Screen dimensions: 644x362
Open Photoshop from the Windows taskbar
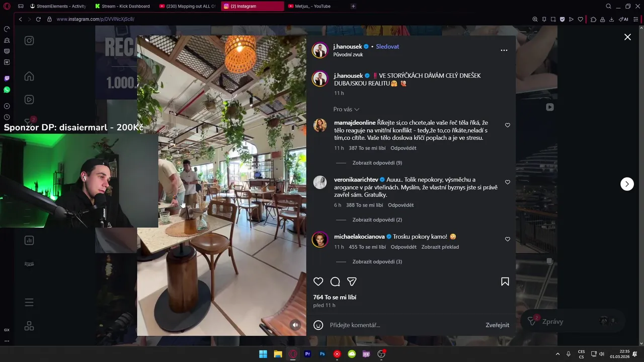[323, 354]
